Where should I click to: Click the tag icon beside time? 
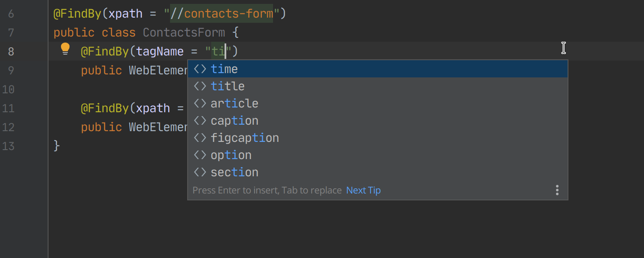click(200, 69)
